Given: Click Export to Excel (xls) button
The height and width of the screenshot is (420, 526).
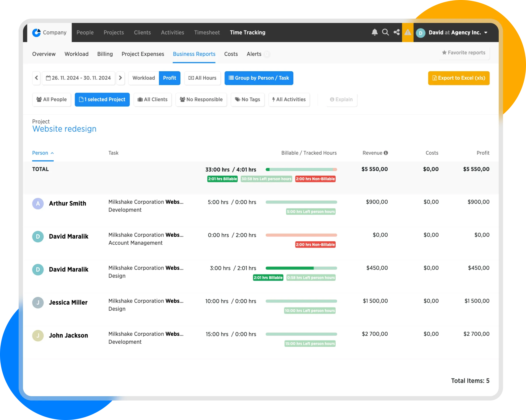Looking at the screenshot, I should click(458, 78).
